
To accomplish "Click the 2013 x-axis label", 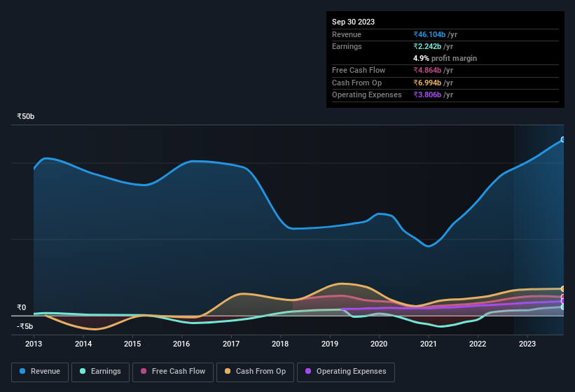I will (x=34, y=344).
